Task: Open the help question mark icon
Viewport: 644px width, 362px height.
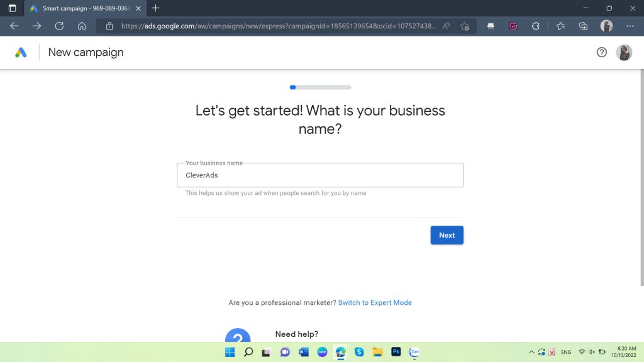Action: tap(602, 52)
